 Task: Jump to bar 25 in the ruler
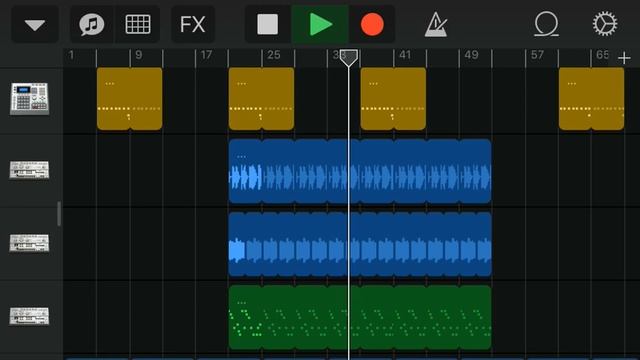pos(273,55)
